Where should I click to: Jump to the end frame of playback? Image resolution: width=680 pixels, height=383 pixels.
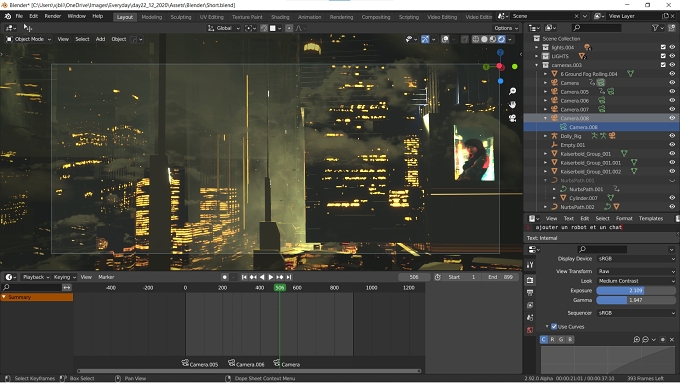pyautogui.click(x=289, y=277)
